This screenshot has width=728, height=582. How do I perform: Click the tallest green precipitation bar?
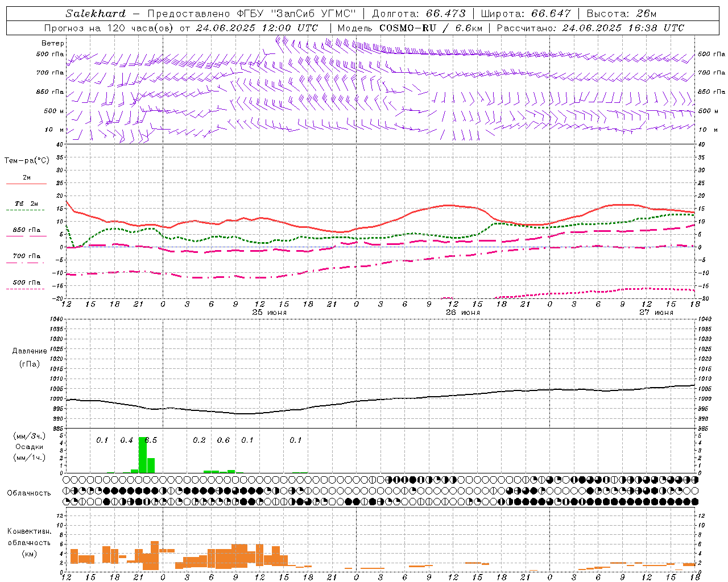(143, 455)
